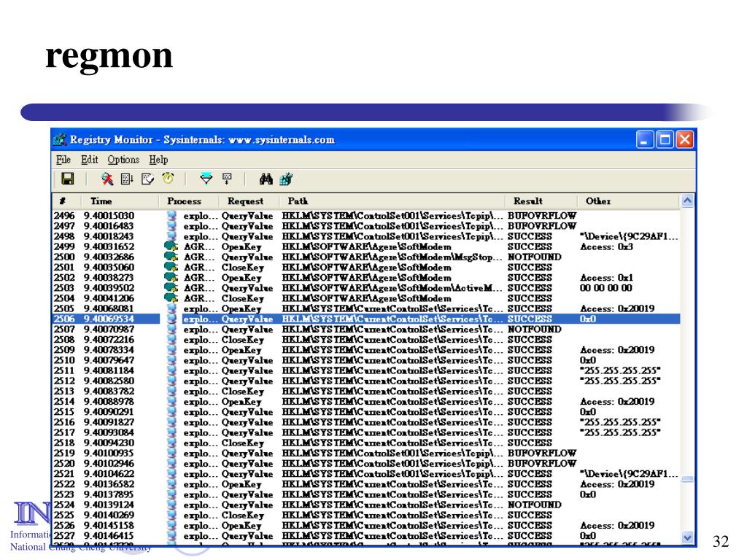The image size is (747, 560).
Task: Click the "00 00 00 00" value in row 2503
Action: click(606, 288)
